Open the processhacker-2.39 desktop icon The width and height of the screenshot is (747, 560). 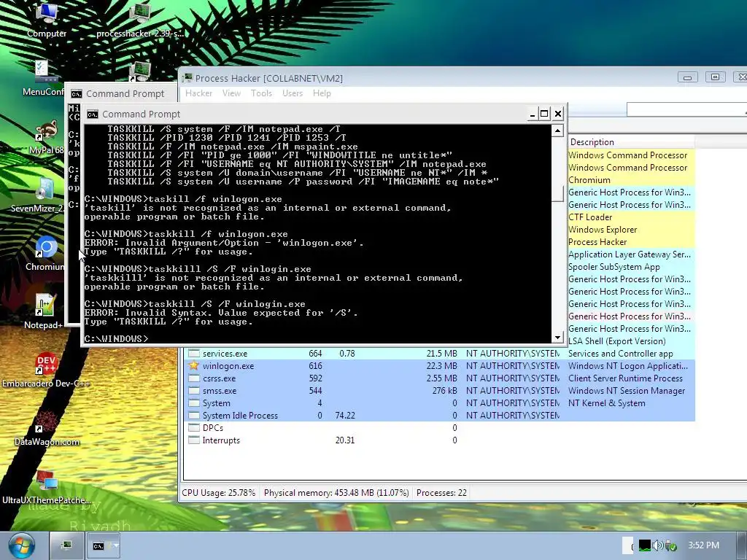click(x=139, y=19)
